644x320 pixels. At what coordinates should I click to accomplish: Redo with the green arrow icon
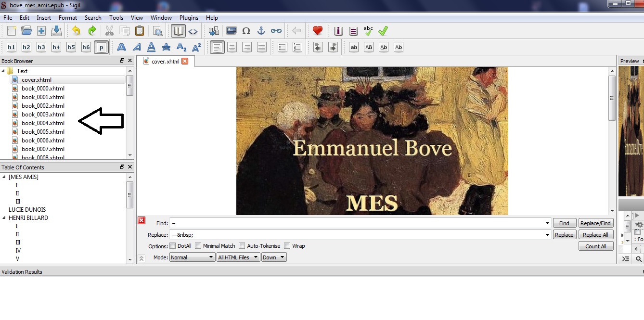click(91, 31)
